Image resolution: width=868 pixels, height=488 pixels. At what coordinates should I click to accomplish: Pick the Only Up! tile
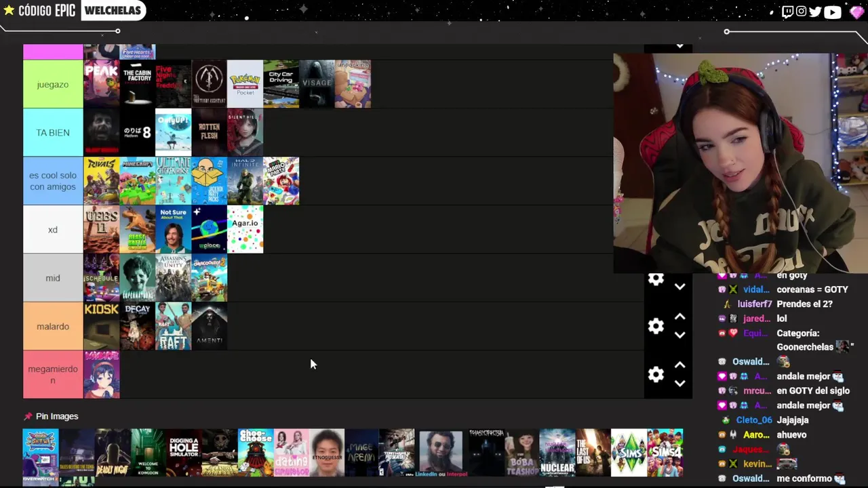pyautogui.click(x=173, y=132)
